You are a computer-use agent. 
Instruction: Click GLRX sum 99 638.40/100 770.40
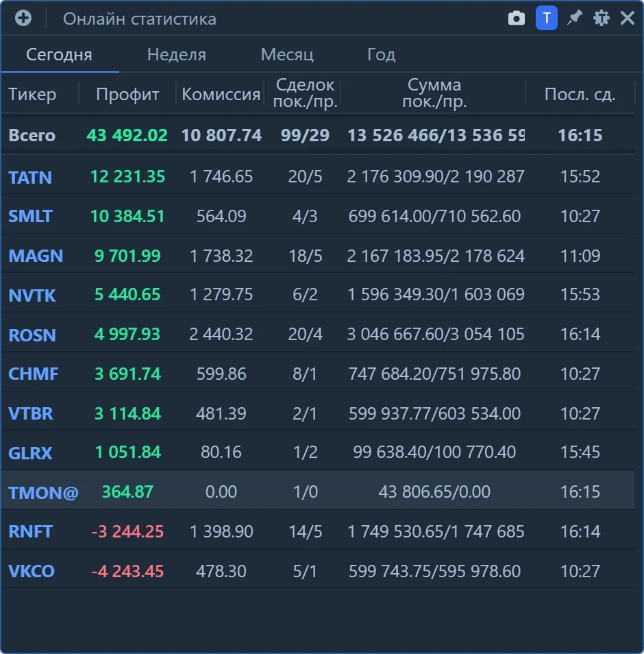tap(434, 452)
